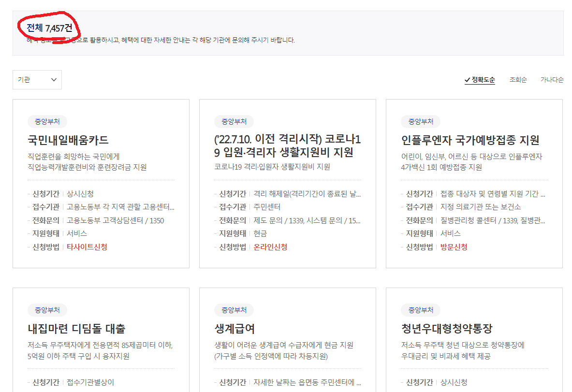This screenshot has width=572, height=392.
Task: Click 가구별 소득 인정액에 따라 차등지원 text
Action: coord(271,356)
